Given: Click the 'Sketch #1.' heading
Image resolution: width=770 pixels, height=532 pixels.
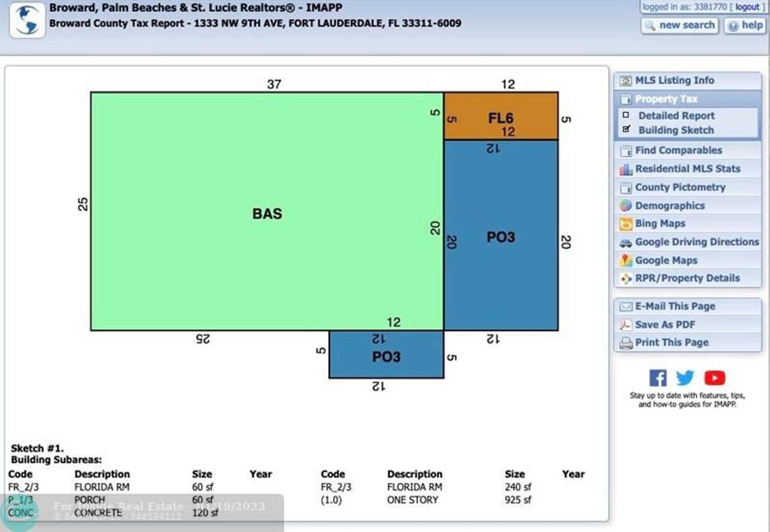Looking at the screenshot, I should pyautogui.click(x=37, y=448).
